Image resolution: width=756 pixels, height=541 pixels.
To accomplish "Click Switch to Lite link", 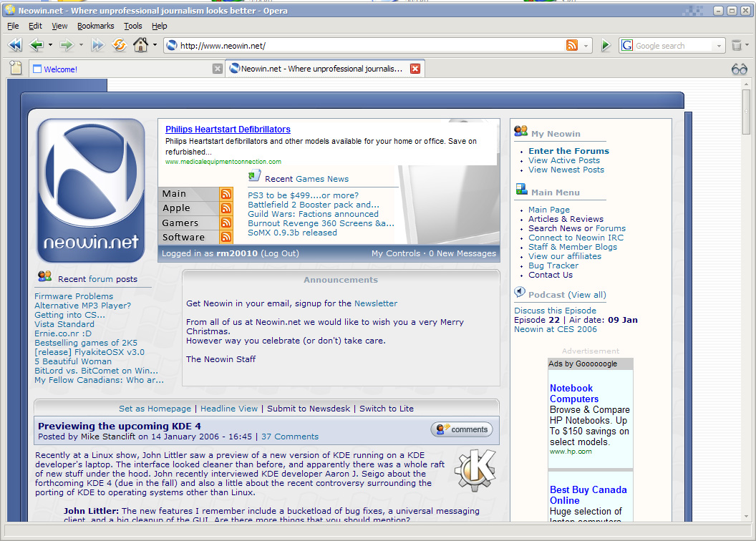I will point(386,409).
